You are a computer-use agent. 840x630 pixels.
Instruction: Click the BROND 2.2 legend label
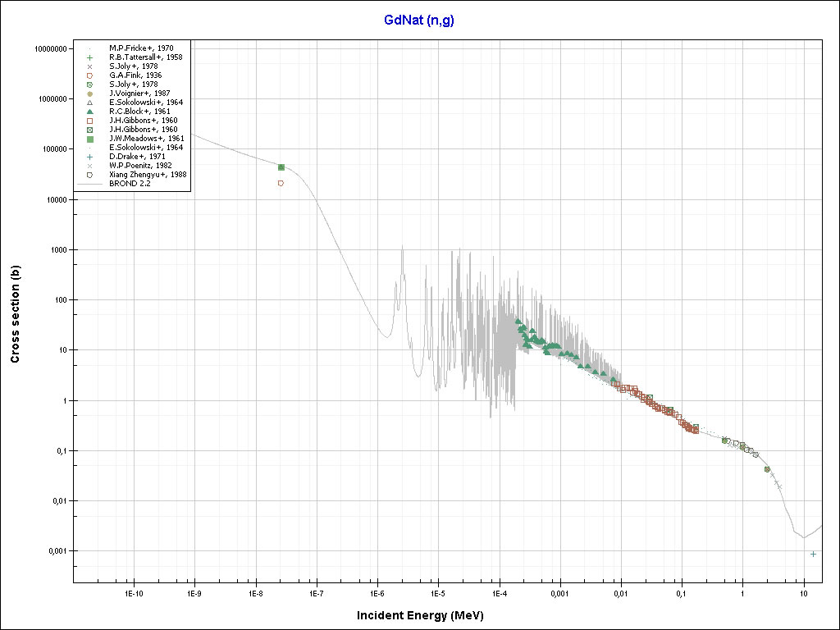pos(128,184)
